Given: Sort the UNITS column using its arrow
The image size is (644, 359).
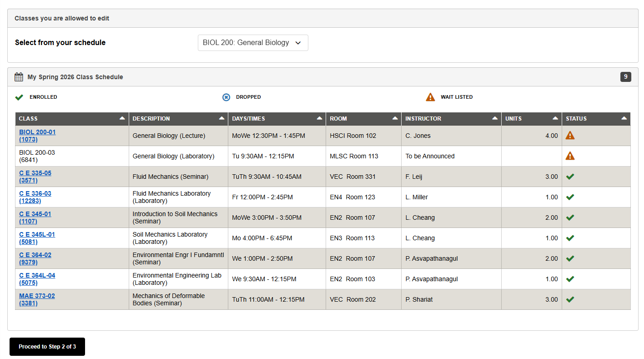Looking at the screenshot, I should click(x=556, y=118).
